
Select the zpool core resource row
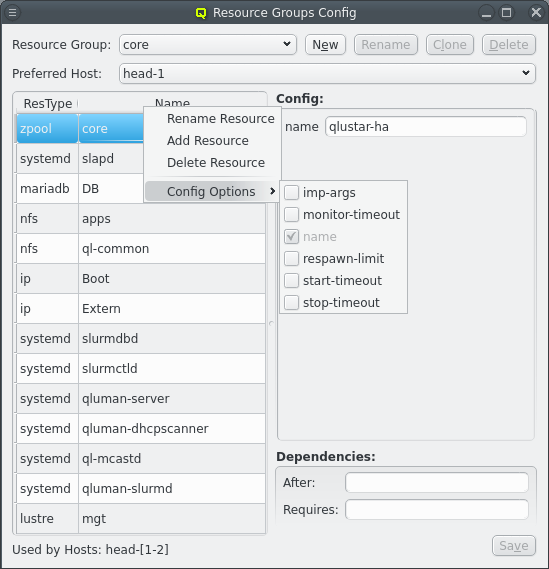(80, 128)
